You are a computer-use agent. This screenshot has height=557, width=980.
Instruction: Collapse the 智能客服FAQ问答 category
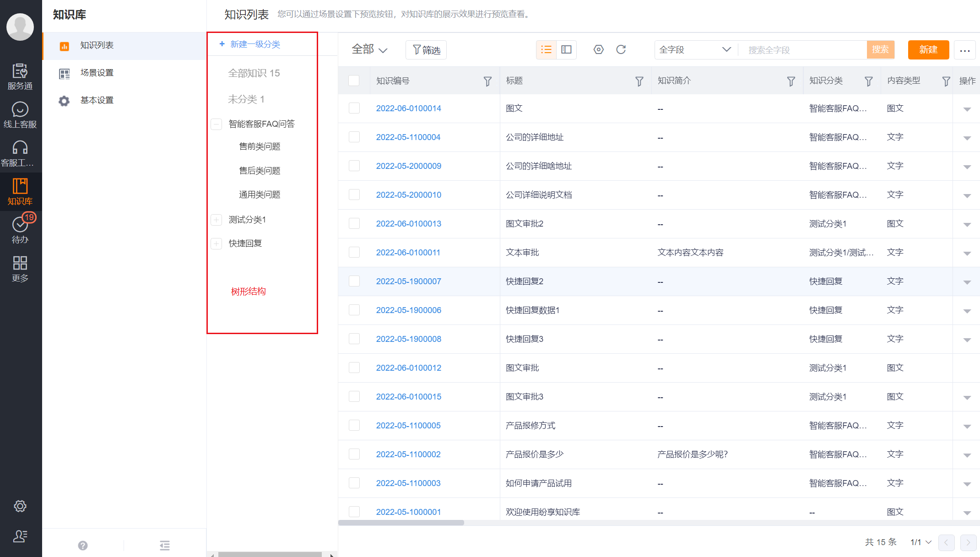tap(217, 124)
